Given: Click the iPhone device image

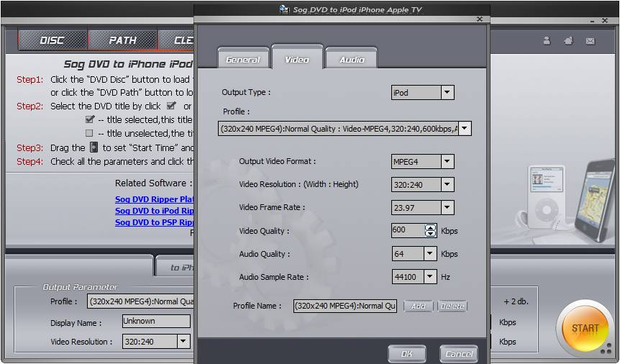Looking at the screenshot, I should 596,200.
